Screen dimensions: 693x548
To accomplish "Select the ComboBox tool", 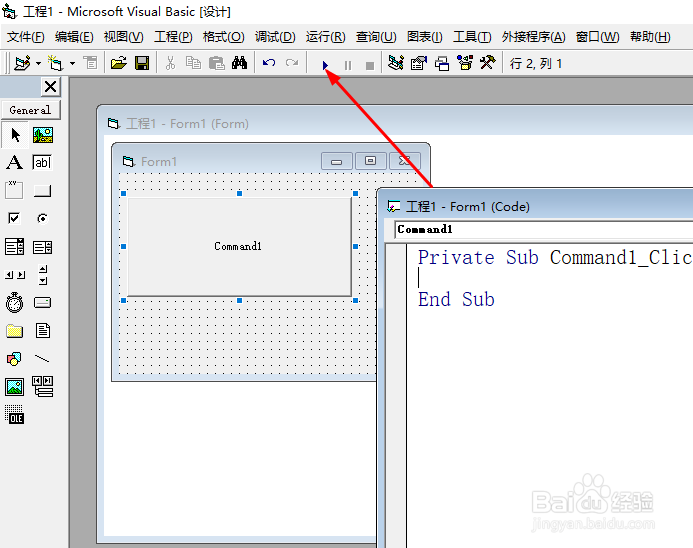I will click(15, 247).
